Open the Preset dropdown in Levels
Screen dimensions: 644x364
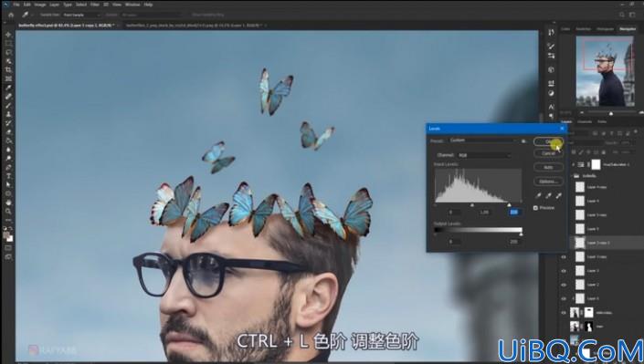(482, 140)
